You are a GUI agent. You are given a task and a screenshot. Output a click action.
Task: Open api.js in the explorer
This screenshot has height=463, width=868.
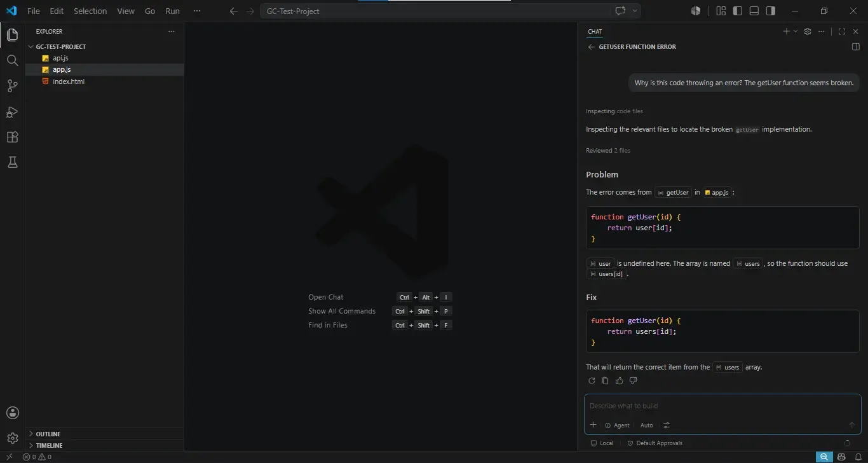[x=104, y=58]
